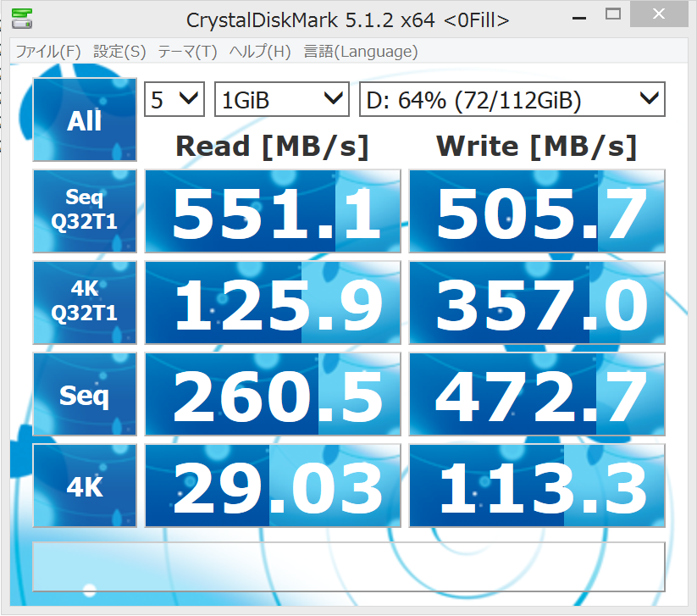Expand the drive dropdown showing D: 64%
This screenshot has width=697, height=616.
tap(512, 99)
